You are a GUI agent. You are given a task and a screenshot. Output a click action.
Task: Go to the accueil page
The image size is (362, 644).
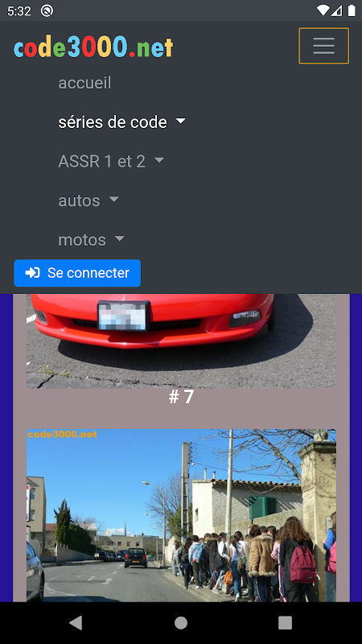pyautogui.click(x=84, y=83)
